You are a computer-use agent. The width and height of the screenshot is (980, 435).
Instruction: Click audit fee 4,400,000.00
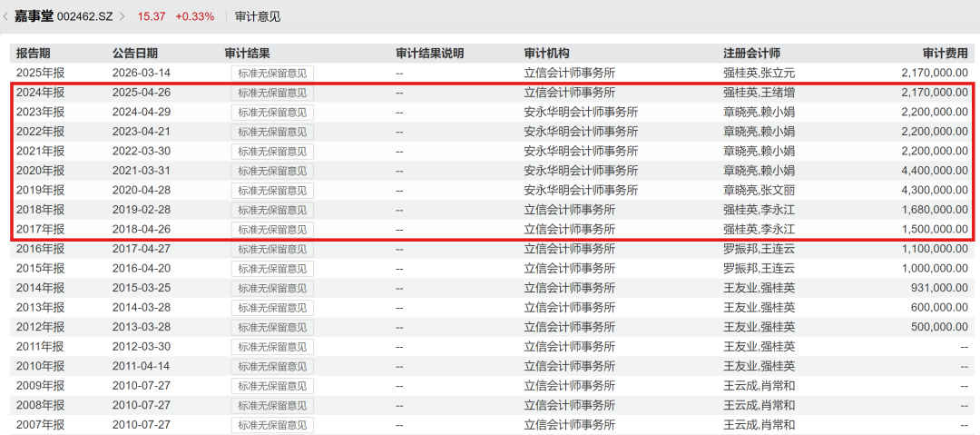click(935, 170)
